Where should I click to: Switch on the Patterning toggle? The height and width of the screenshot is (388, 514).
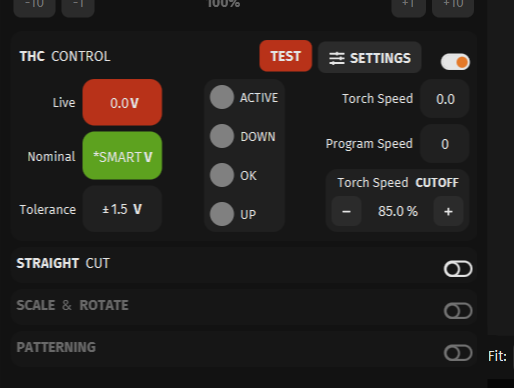coord(458,353)
